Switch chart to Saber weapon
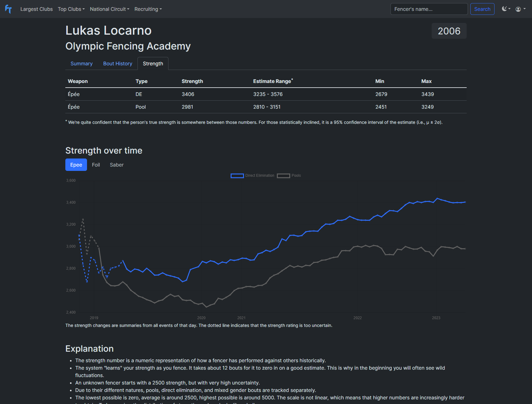This screenshot has width=532, height=404. coord(116,165)
